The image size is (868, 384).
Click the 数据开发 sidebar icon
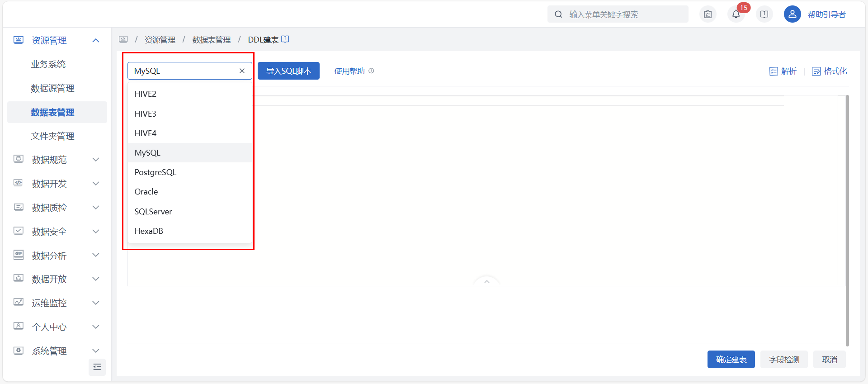(x=19, y=183)
